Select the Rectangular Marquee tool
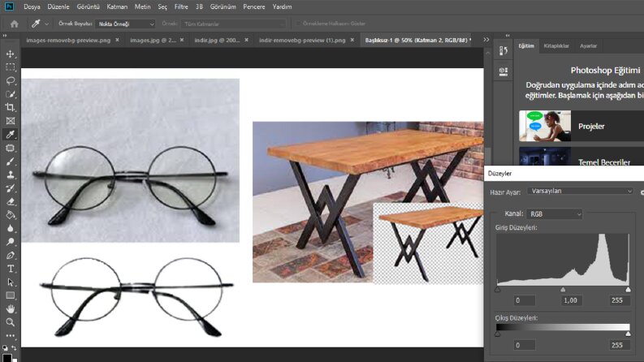 (11, 67)
